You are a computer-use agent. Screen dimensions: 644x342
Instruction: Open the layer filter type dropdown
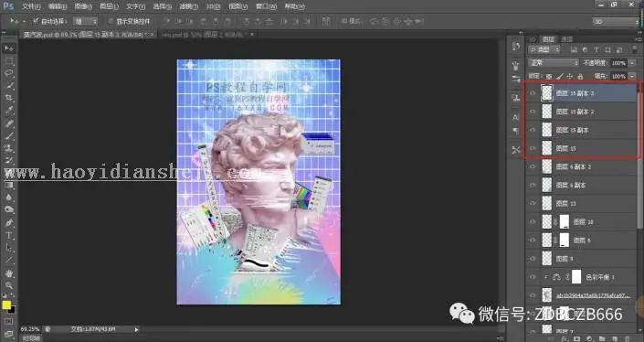[x=544, y=49]
